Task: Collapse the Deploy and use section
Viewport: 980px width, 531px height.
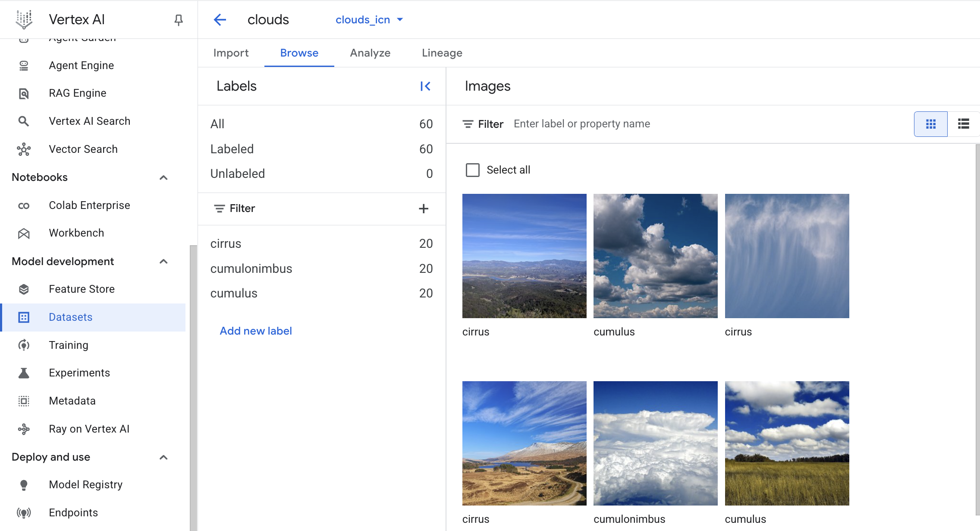Action: (163, 457)
